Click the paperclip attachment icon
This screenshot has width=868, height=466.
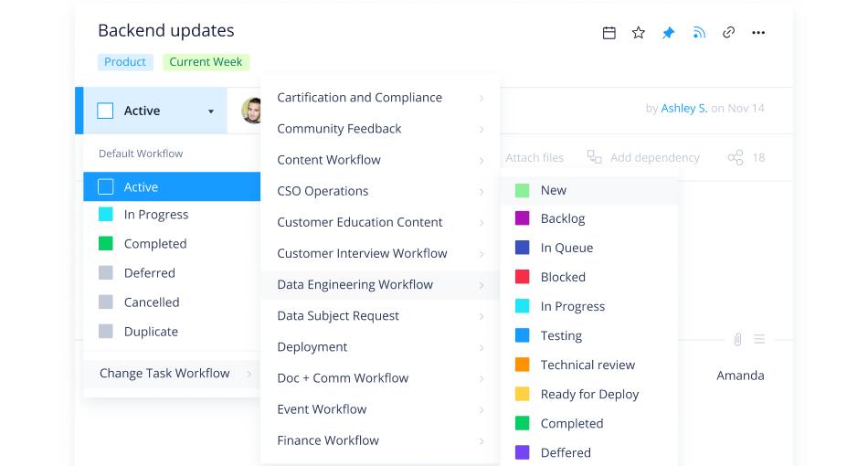pyautogui.click(x=737, y=339)
